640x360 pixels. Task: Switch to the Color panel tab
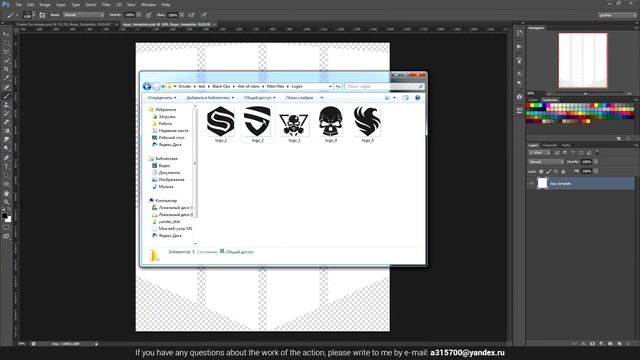coord(533,100)
